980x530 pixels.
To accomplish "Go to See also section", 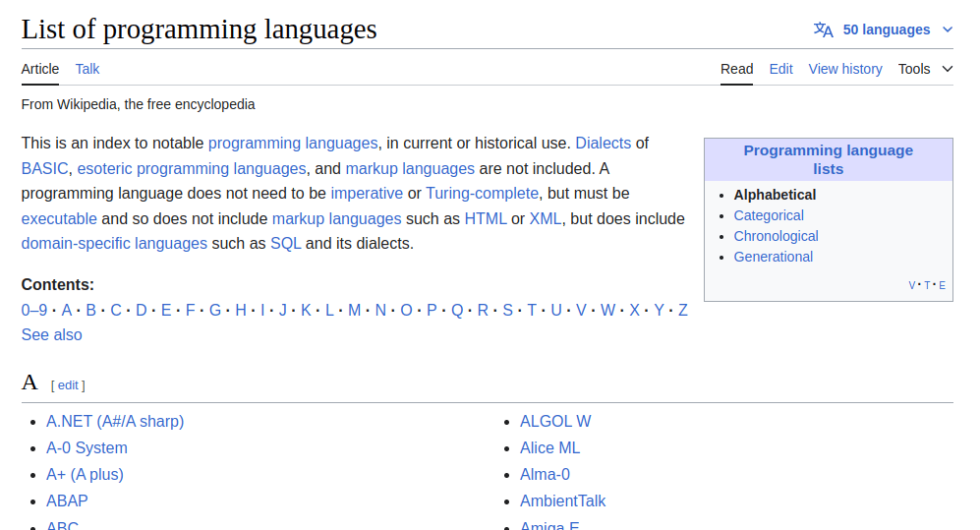I will 52,335.
